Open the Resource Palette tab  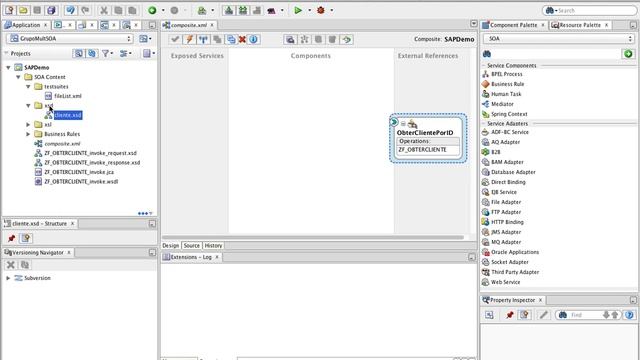pos(580,25)
